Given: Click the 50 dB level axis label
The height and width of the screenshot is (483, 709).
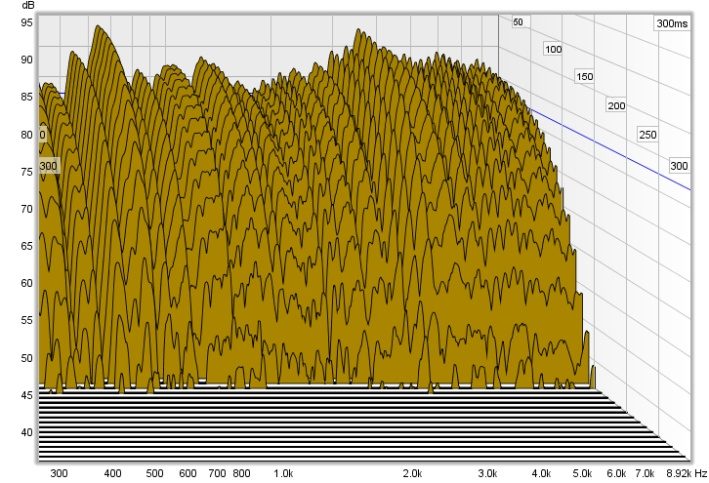Looking at the screenshot, I should [x=27, y=358].
